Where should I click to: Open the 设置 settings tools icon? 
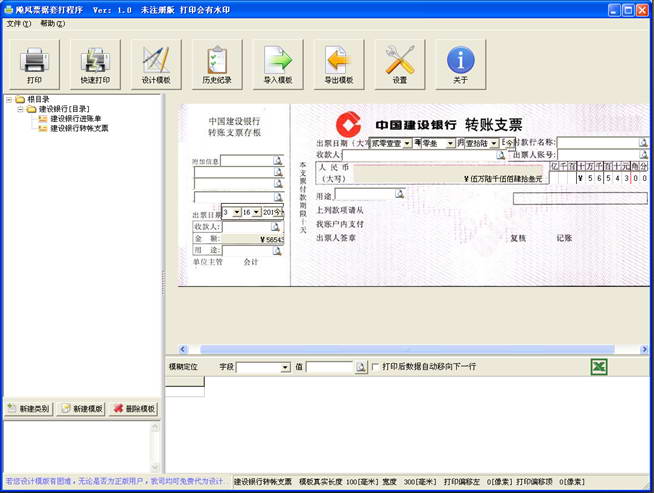pyautogui.click(x=400, y=64)
